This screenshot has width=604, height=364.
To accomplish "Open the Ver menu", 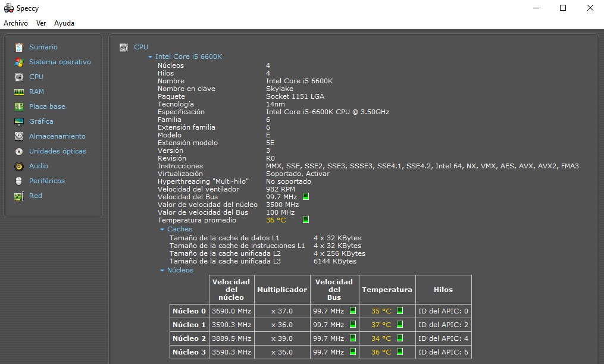I will [x=40, y=23].
